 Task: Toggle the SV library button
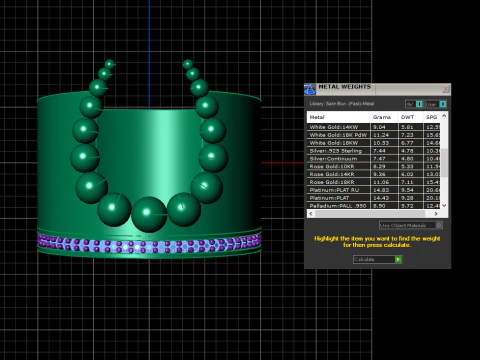coord(414,104)
